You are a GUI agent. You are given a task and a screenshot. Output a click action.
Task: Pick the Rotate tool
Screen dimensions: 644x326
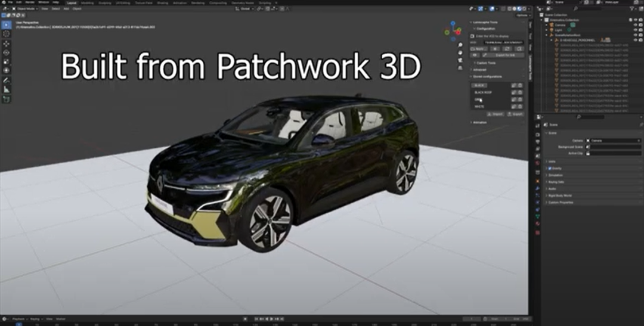6,52
